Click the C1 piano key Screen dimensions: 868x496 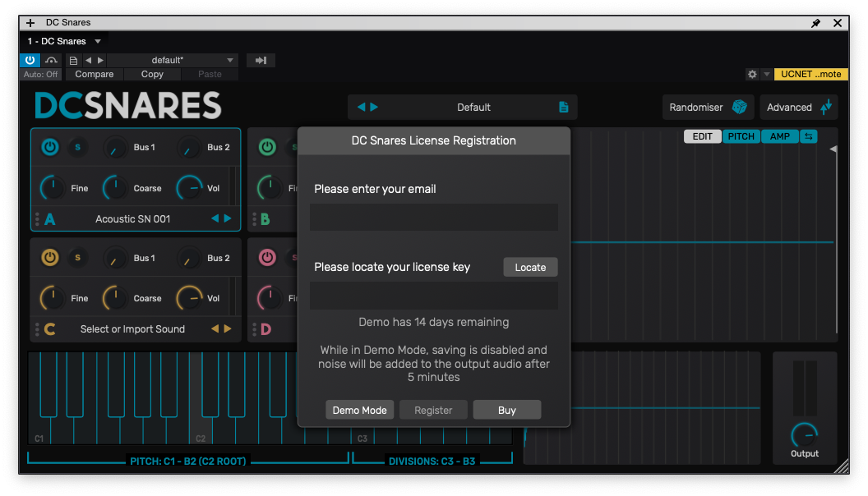click(x=39, y=431)
